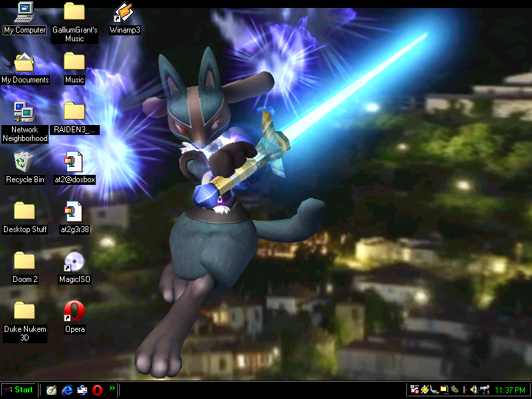Click the speaker volume tray icon
532x399 pixels.
pos(473,390)
